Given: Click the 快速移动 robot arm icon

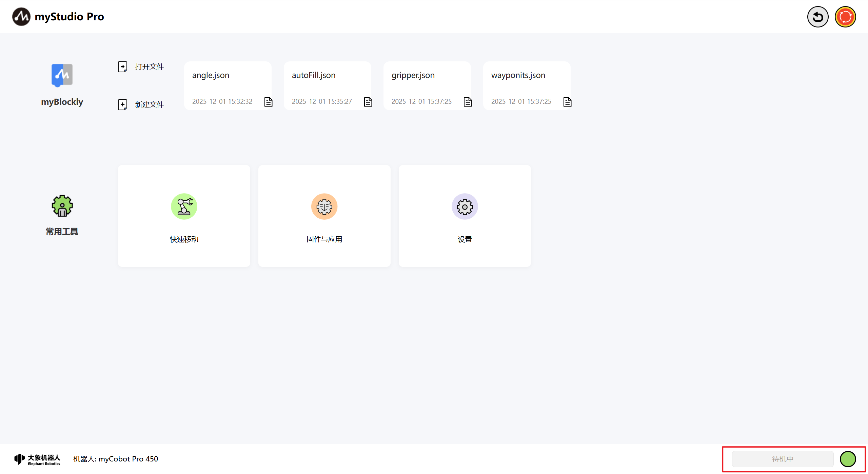Looking at the screenshot, I should 184,206.
